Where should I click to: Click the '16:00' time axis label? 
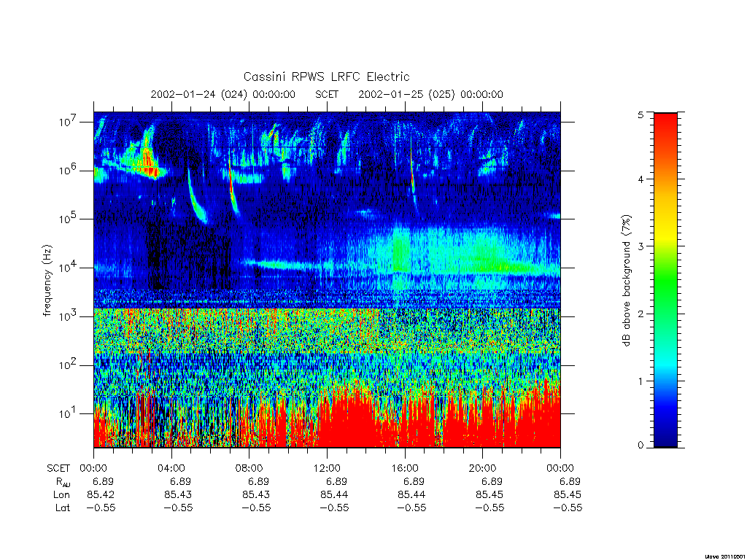404,468
